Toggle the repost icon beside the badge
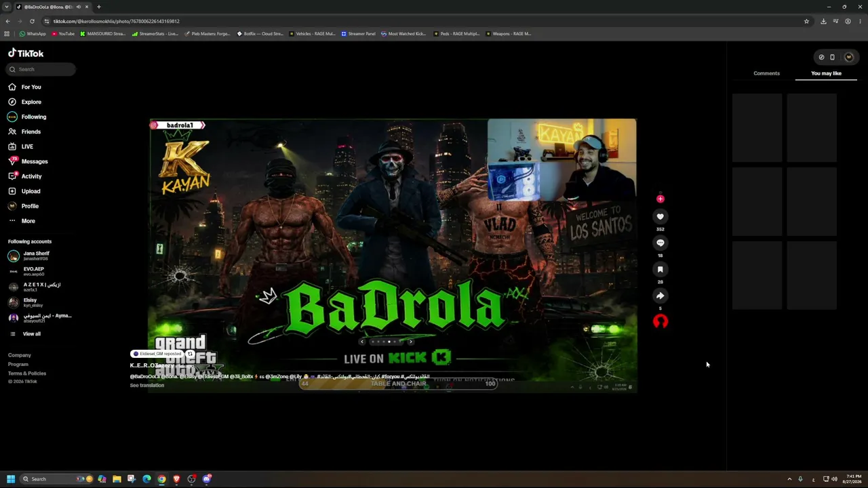This screenshot has height=488, width=868. pyautogui.click(x=191, y=354)
